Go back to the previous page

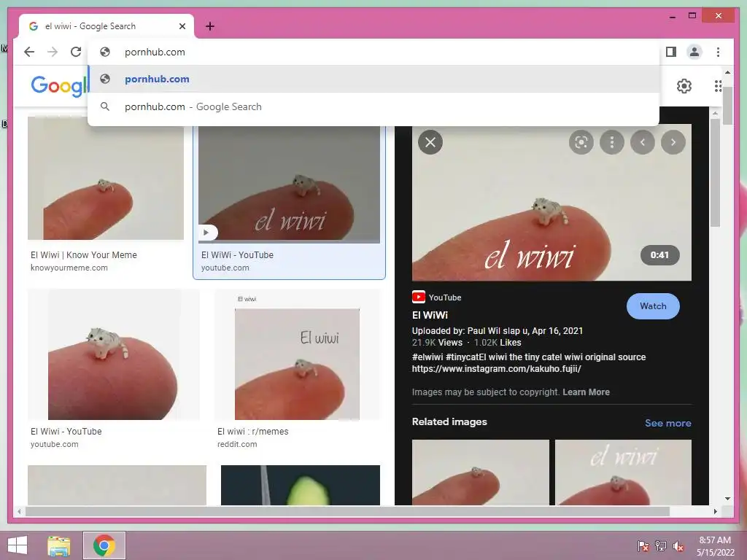(29, 52)
